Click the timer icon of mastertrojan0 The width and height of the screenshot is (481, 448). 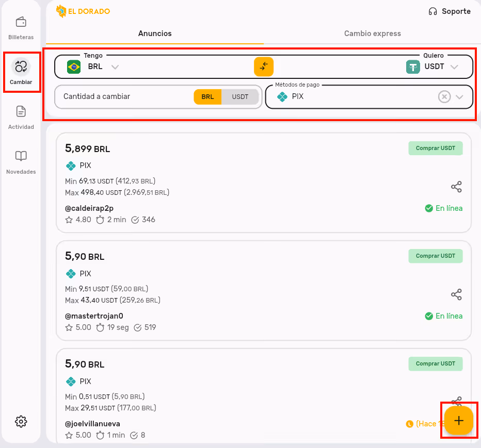pos(100,327)
